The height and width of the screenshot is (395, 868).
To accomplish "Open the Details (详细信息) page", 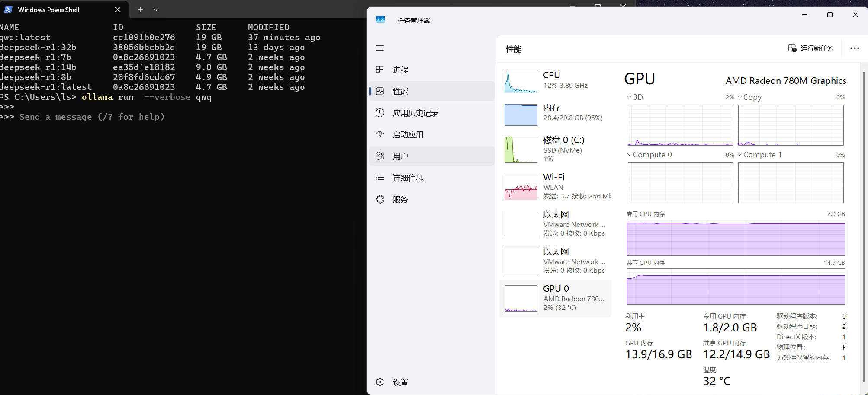I will pos(432,178).
